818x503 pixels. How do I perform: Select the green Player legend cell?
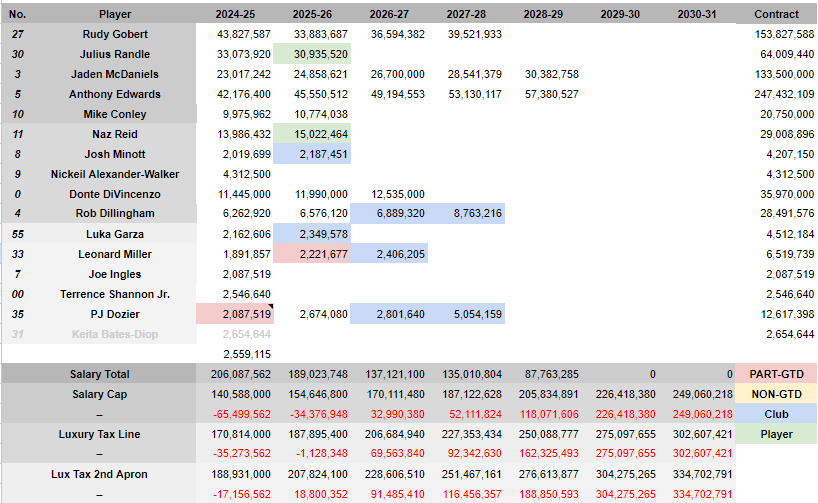click(776, 434)
